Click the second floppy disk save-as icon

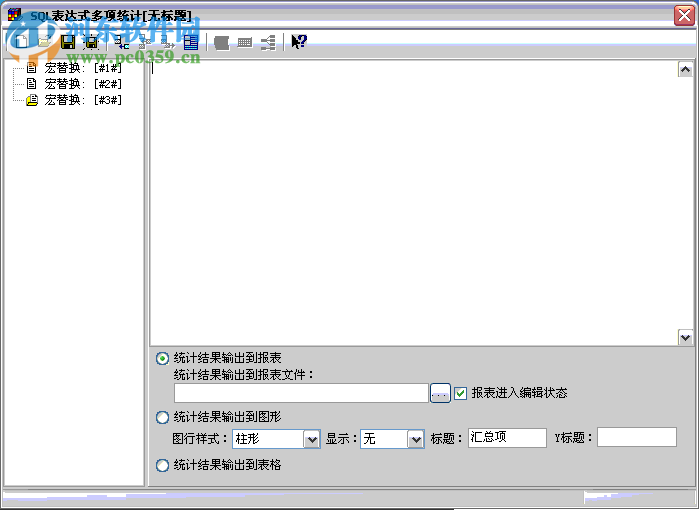tap(91, 42)
